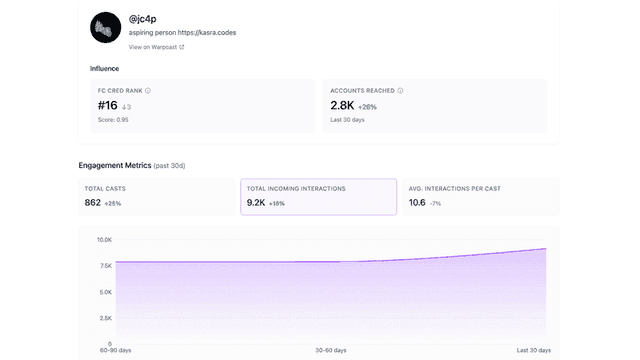The height and width of the screenshot is (360, 640).
Task: Click the 60-90 days chart axis label
Action: point(116,350)
